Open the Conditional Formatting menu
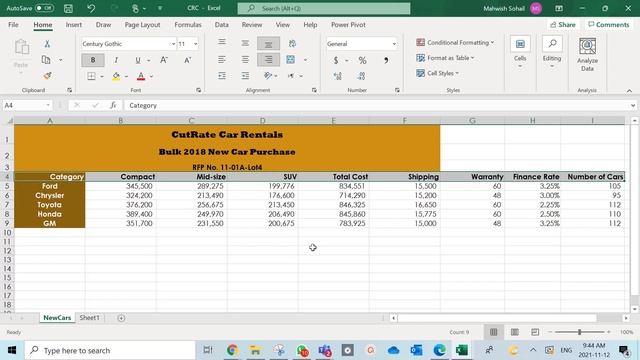The image size is (640, 360). pyautogui.click(x=455, y=42)
